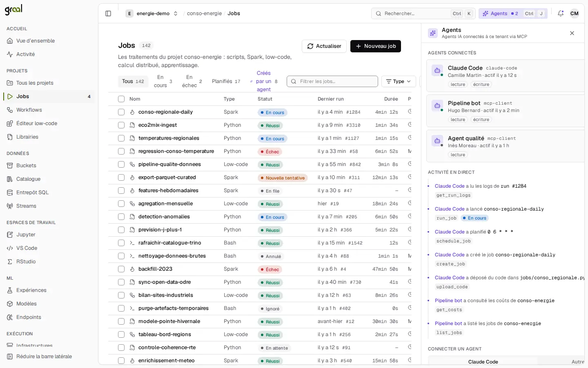The height and width of the screenshot is (368, 588).
Task: Click Spark flame icon of conso-regionale-daily
Action: tap(132, 112)
